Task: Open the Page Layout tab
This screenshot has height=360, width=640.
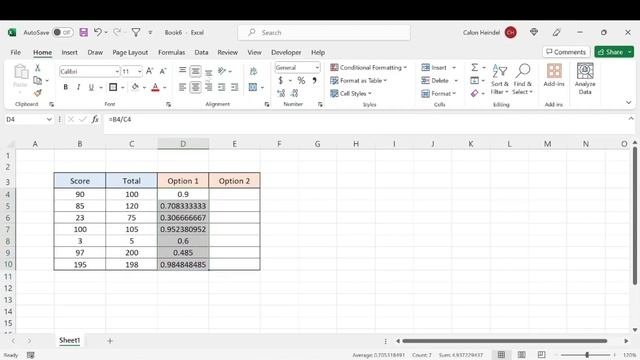Action: [130, 52]
